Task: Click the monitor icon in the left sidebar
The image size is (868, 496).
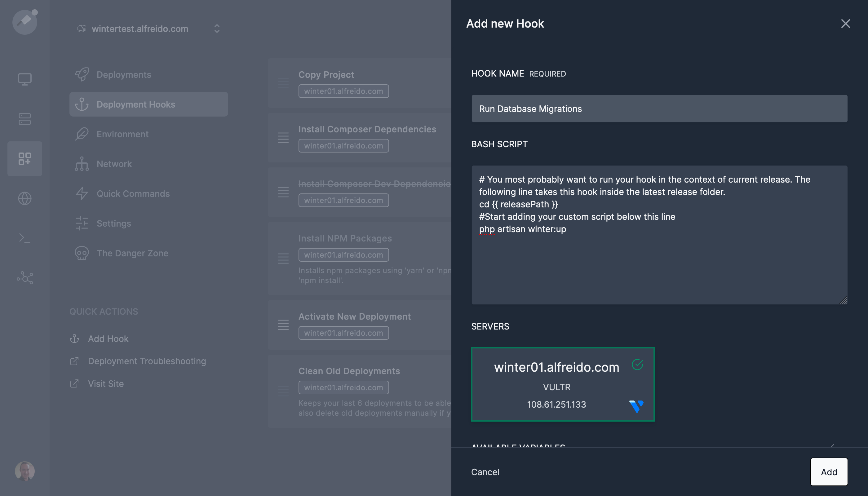Action: click(x=24, y=79)
